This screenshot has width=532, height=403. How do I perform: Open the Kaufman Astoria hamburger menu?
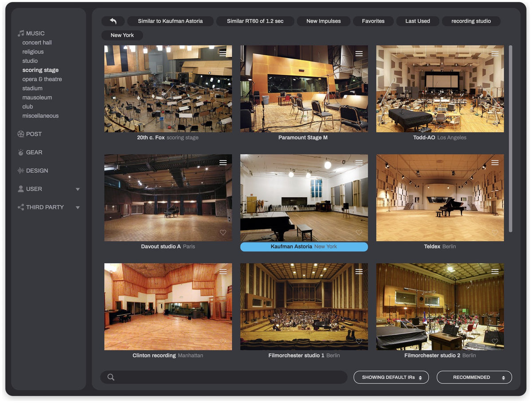click(359, 163)
